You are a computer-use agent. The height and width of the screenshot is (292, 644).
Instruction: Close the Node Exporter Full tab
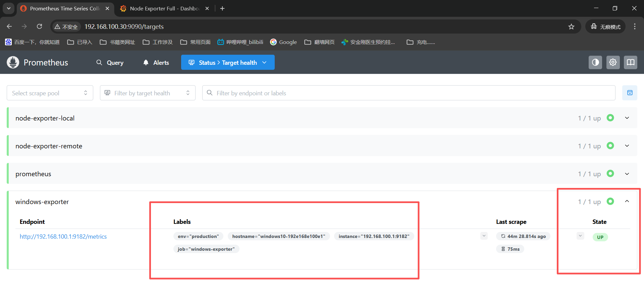207,8
